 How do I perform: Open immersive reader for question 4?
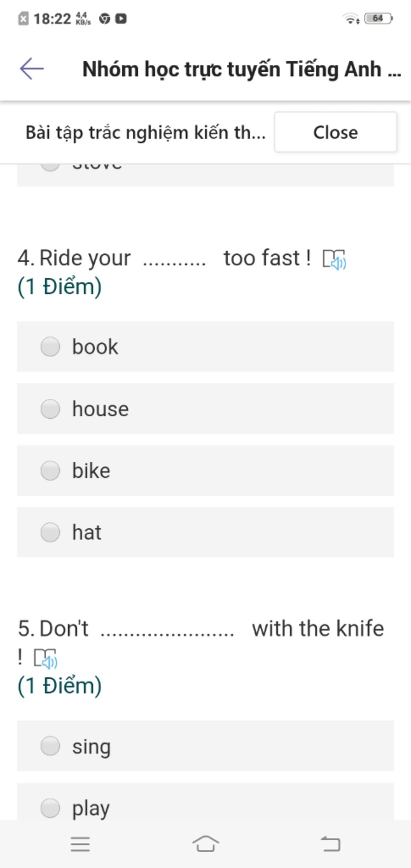click(x=334, y=259)
